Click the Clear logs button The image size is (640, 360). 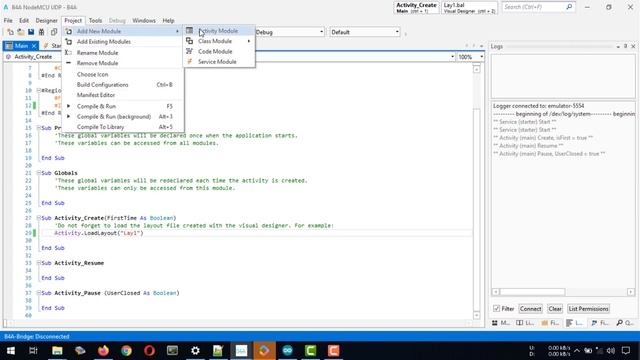(555, 309)
